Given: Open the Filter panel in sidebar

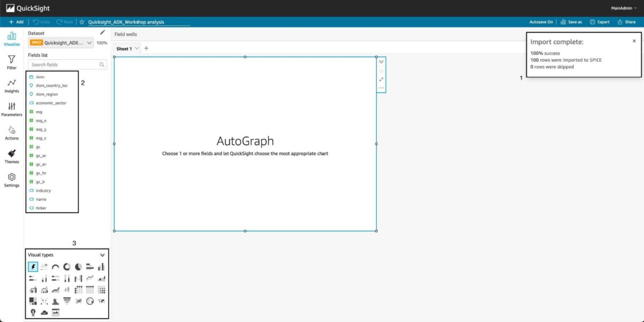Looking at the screenshot, I should click(11, 62).
